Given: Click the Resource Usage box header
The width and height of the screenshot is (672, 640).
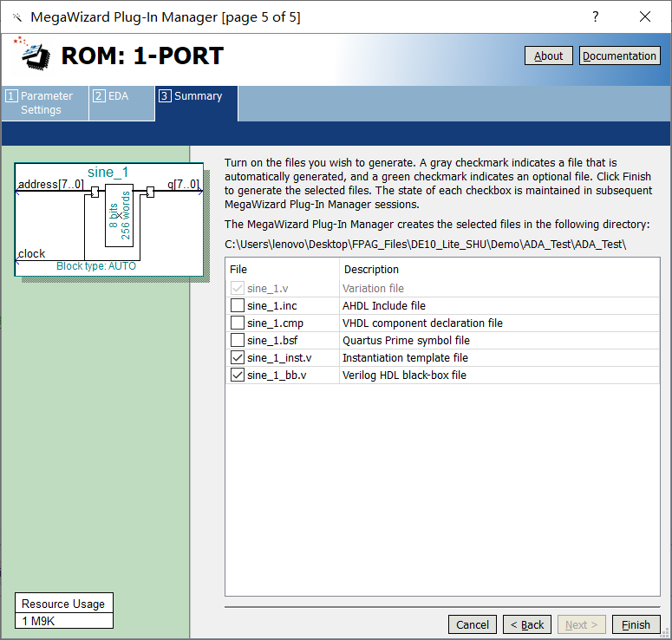Looking at the screenshot, I should point(63,604).
